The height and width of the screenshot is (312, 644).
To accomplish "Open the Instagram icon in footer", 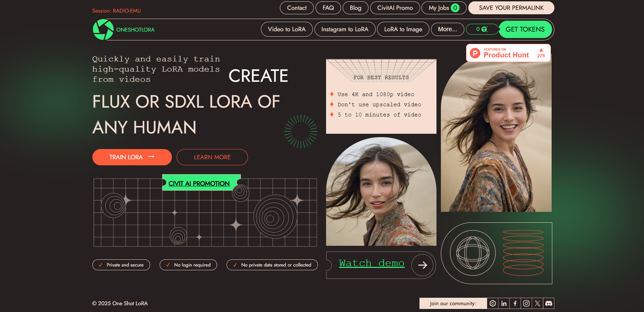I will [x=526, y=303].
